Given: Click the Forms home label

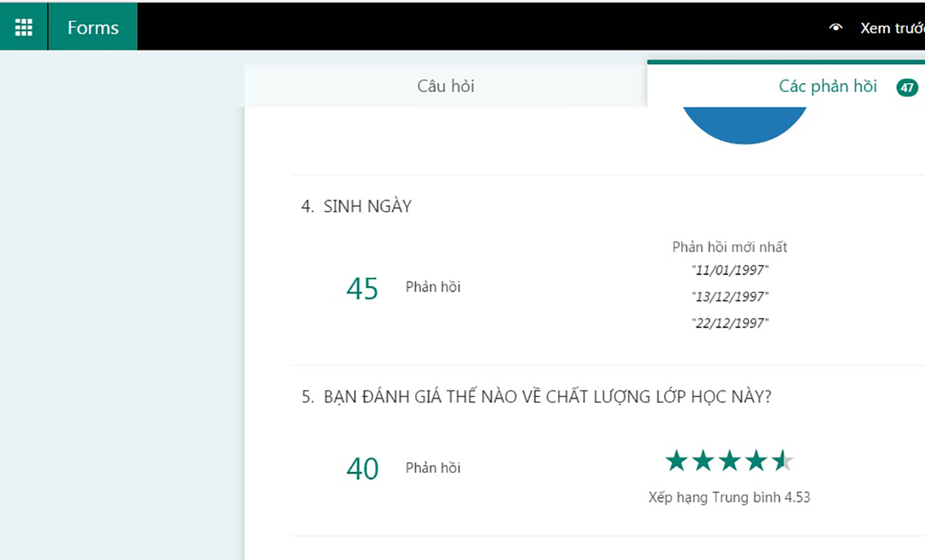Looking at the screenshot, I should 93,27.
